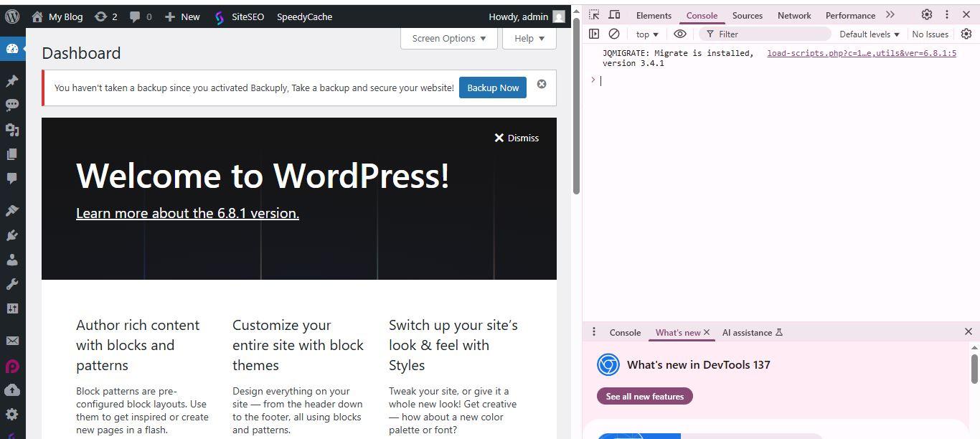Viewport: 980px width, 439px height.
Task: Toggle the console sidebar panel
Action: point(594,34)
